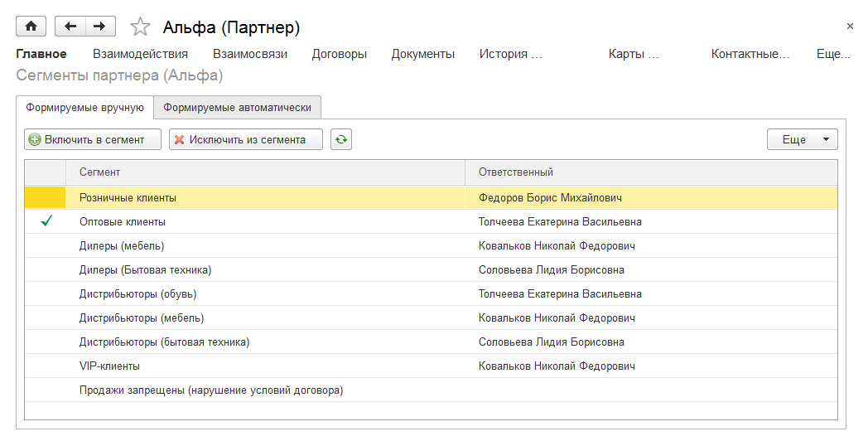Close the form with the X icon
Viewport: 868px width, 441px height.
(x=850, y=27)
